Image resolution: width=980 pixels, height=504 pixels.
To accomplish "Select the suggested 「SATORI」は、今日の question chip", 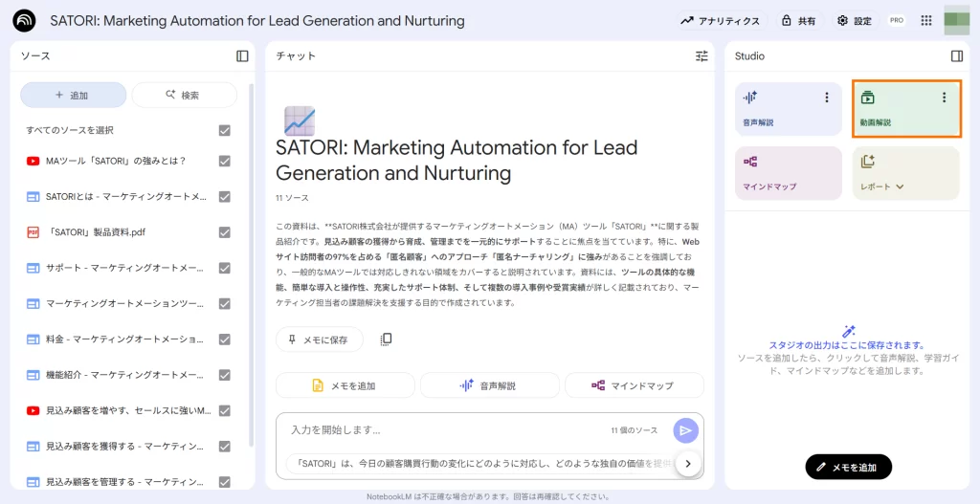I will [480, 464].
